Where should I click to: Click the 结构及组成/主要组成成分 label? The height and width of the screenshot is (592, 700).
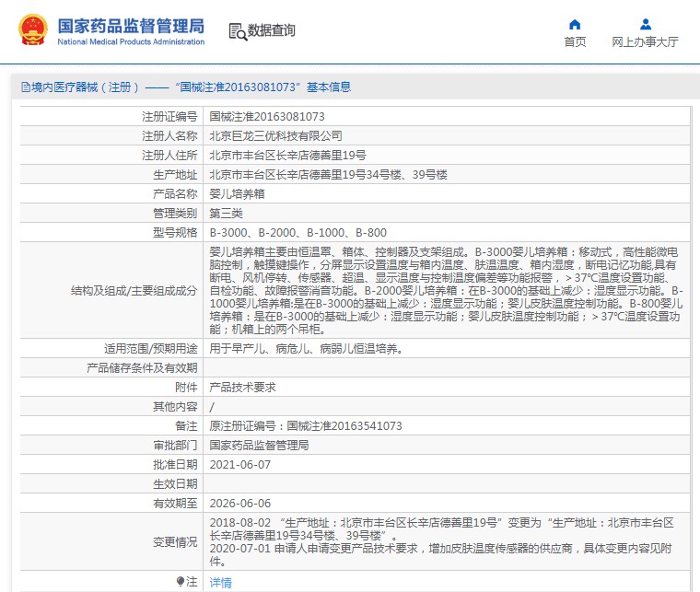pos(134,291)
